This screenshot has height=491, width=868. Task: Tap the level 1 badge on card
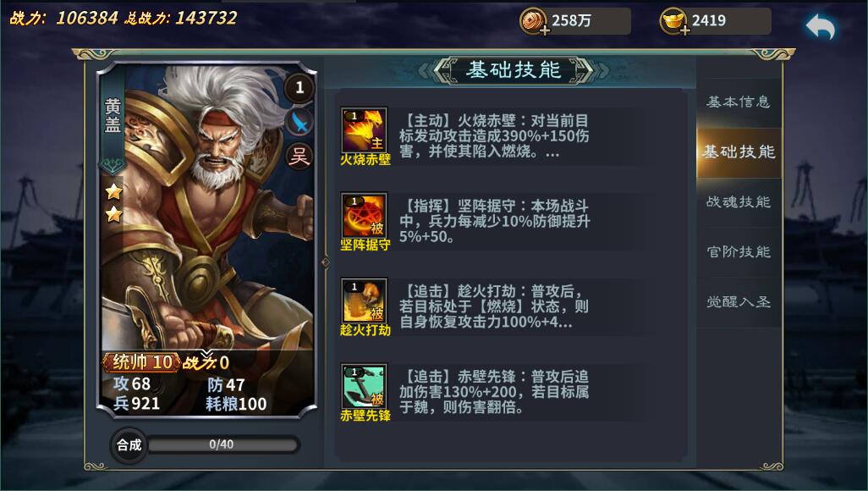point(299,87)
